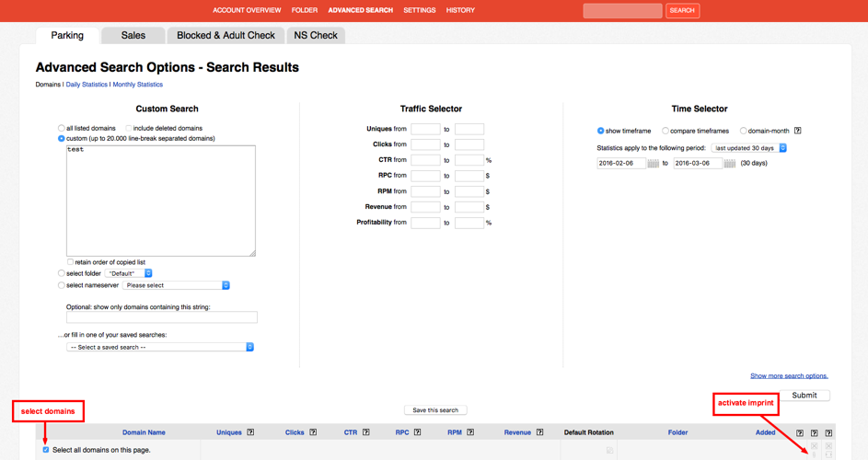Expand the 'Select a saved search' dropdown
The image size is (868, 460).
coord(160,348)
